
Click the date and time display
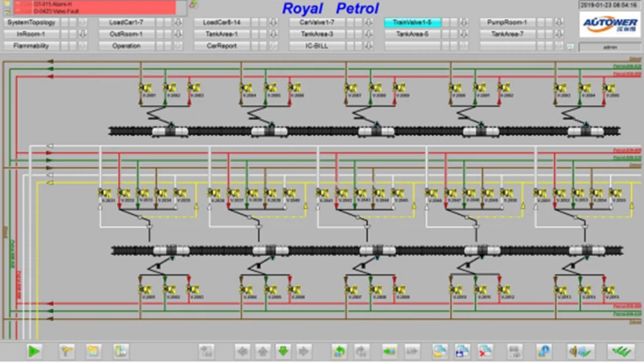pyautogui.click(x=609, y=5)
